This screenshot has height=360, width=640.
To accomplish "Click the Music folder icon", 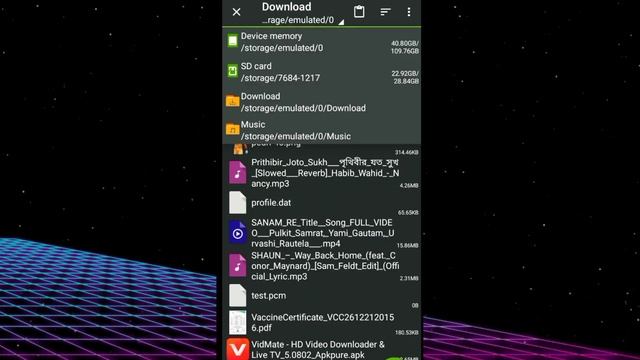I will coord(232,129).
